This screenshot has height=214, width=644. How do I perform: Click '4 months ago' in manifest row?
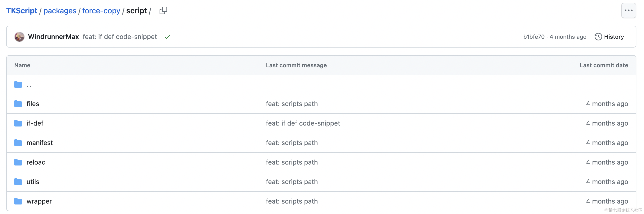pyautogui.click(x=607, y=143)
